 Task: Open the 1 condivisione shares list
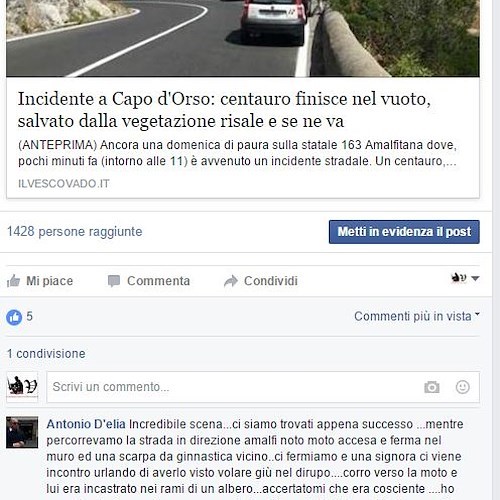(x=46, y=354)
